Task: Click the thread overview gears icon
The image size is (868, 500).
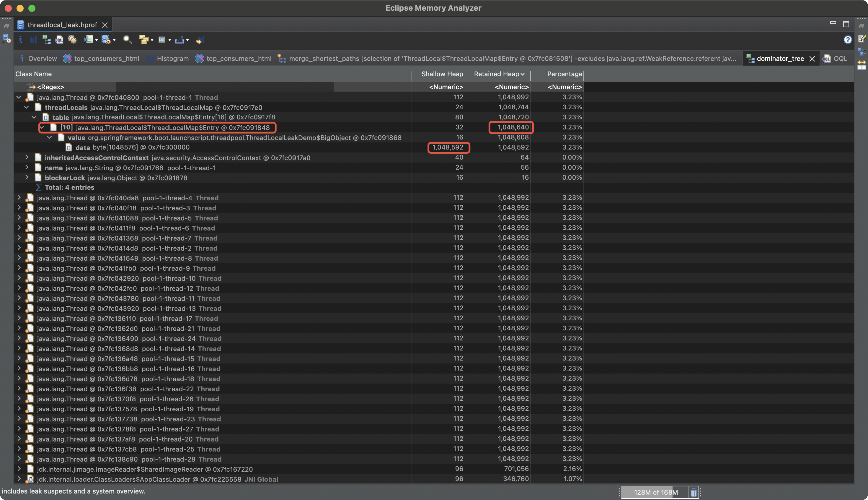Action: click(x=72, y=40)
